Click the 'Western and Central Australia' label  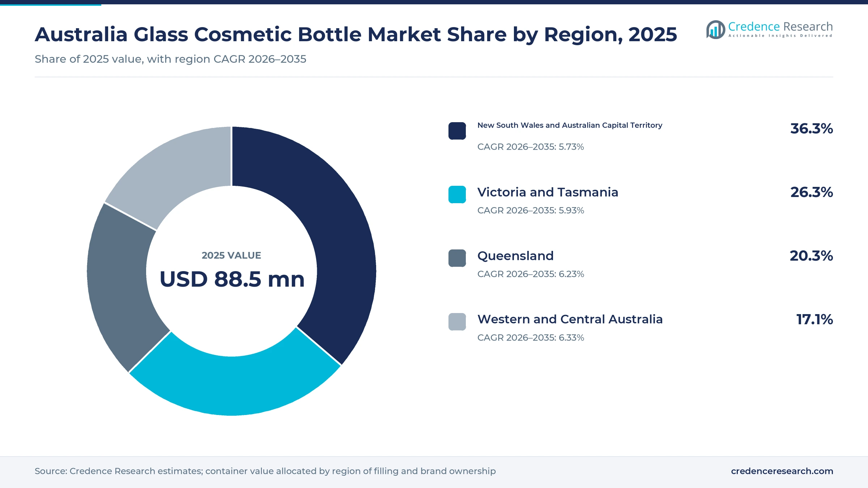point(570,319)
